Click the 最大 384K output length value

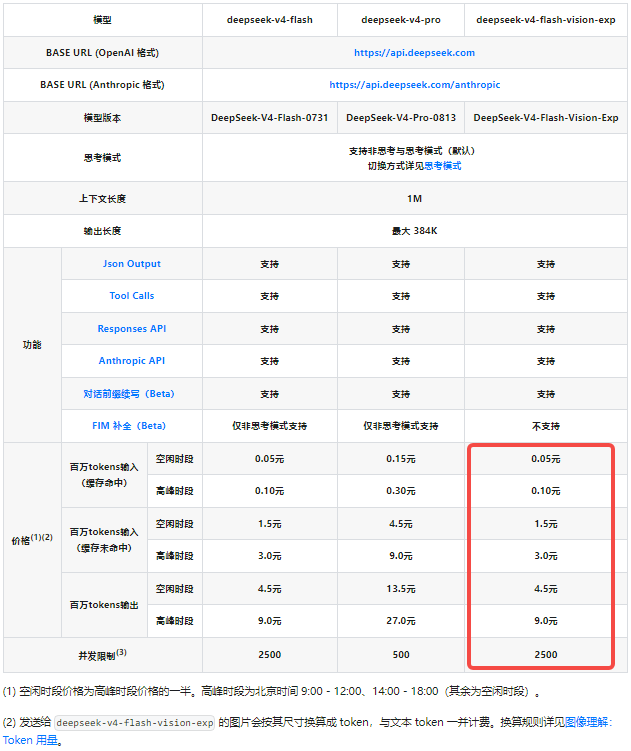tap(414, 231)
